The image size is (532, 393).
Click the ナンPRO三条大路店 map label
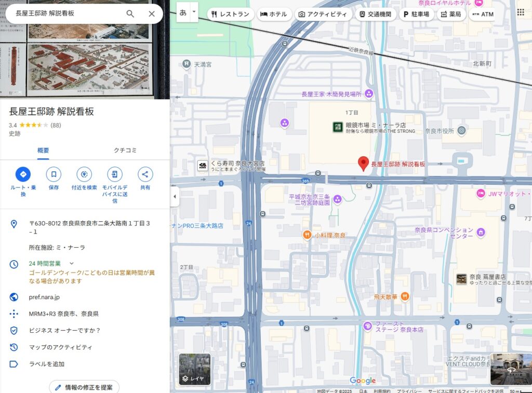pyautogui.click(x=197, y=226)
